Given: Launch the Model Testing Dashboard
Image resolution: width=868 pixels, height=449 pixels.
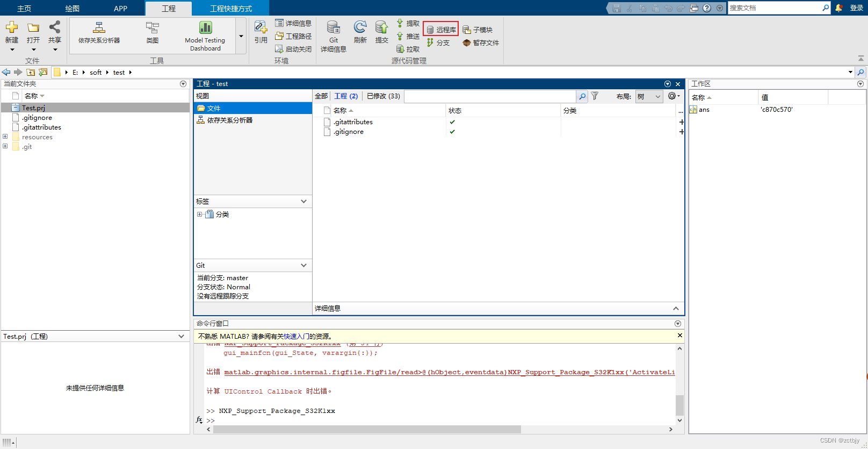Looking at the screenshot, I should pyautogui.click(x=205, y=36).
